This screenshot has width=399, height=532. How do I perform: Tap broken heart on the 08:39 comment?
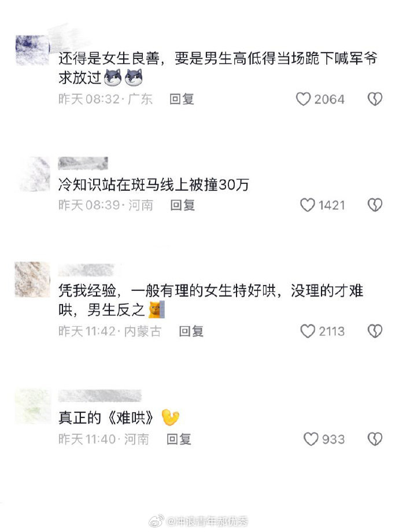375,205
